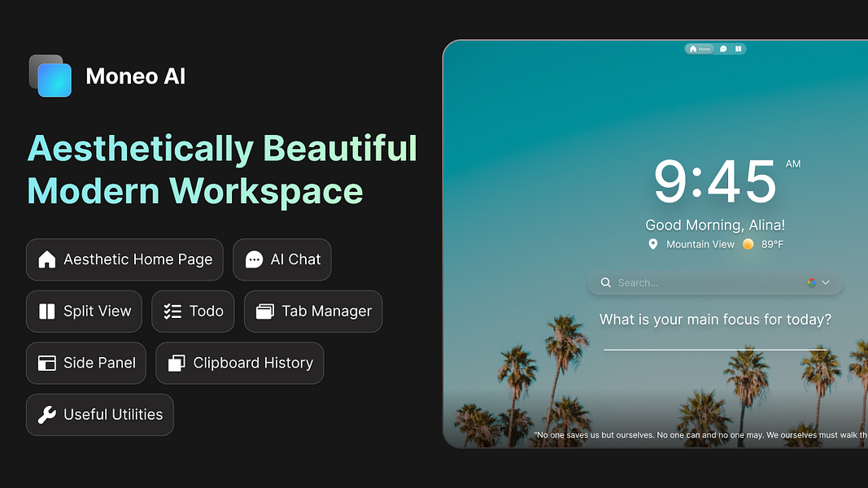Click the AI Chat speech bubble icon
The width and height of the screenshot is (868, 488).
coord(256,259)
